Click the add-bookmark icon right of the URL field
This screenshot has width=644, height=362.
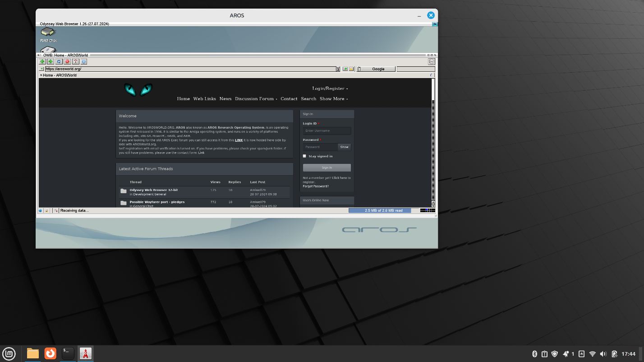(345, 69)
